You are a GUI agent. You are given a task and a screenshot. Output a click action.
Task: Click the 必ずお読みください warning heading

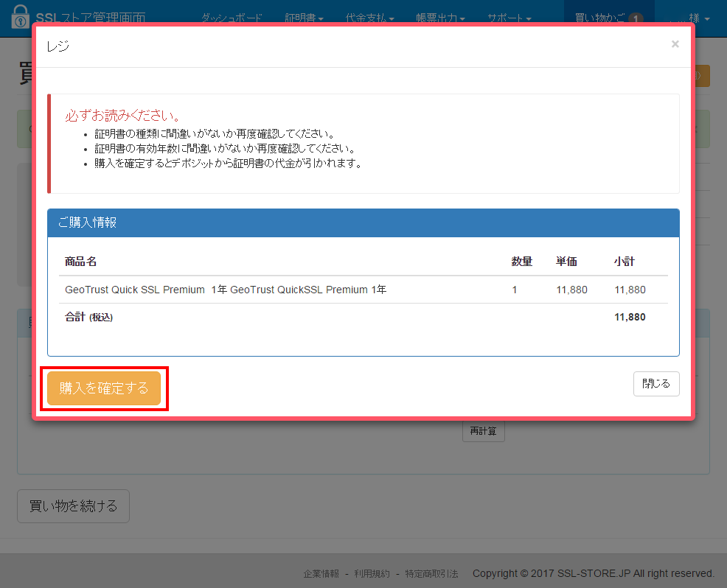click(x=122, y=116)
